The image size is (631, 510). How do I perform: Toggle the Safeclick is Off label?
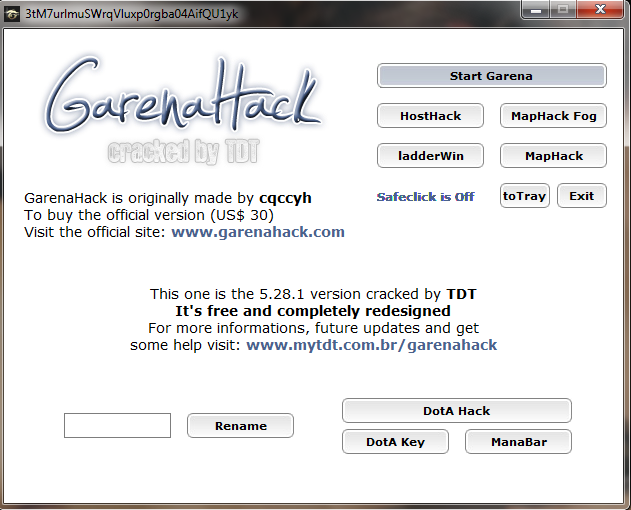pos(425,197)
